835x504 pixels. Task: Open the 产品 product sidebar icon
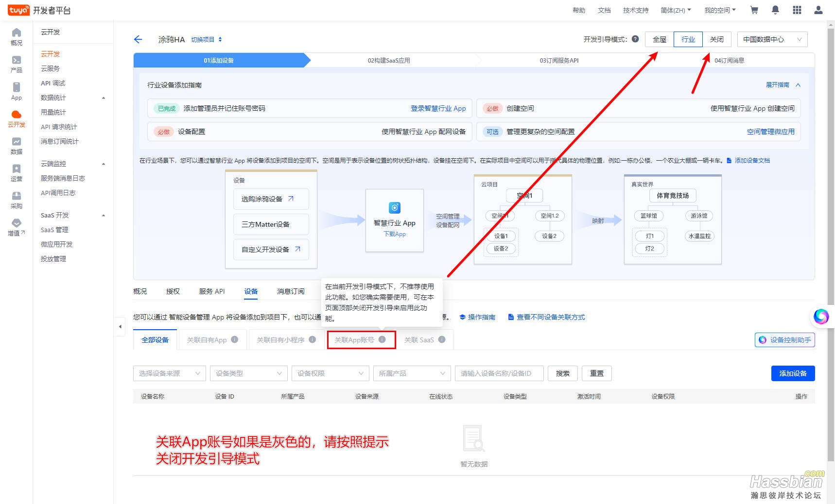pyautogui.click(x=17, y=64)
